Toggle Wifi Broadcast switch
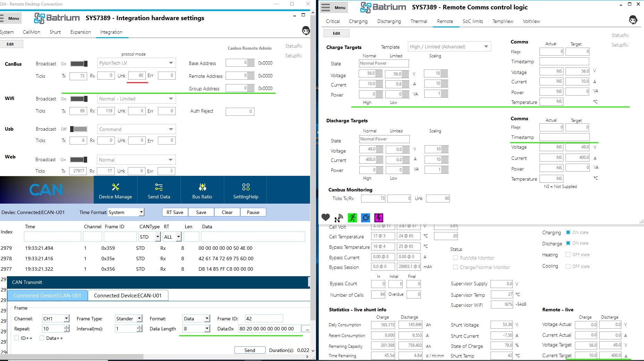 coord(79,99)
